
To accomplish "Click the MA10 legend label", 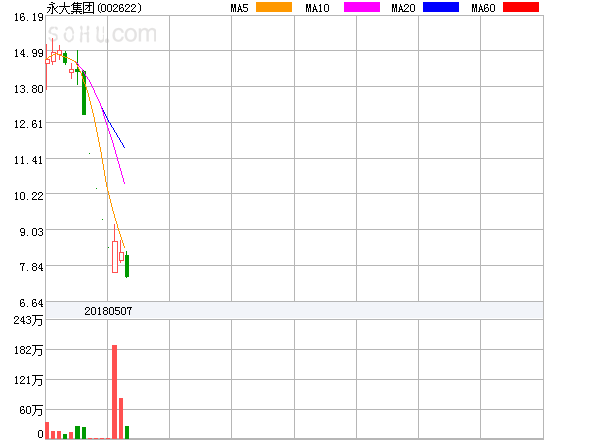I will pos(317,8).
